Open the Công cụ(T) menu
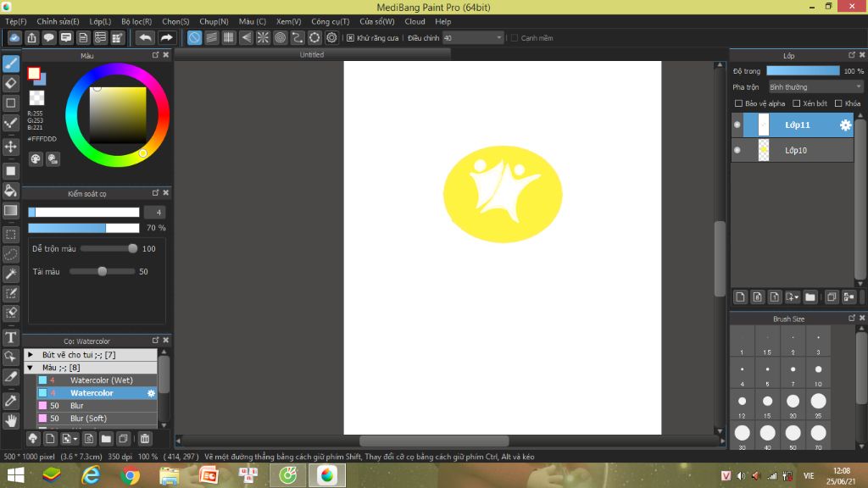The image size is (868, 488). (x=331, y=21)
